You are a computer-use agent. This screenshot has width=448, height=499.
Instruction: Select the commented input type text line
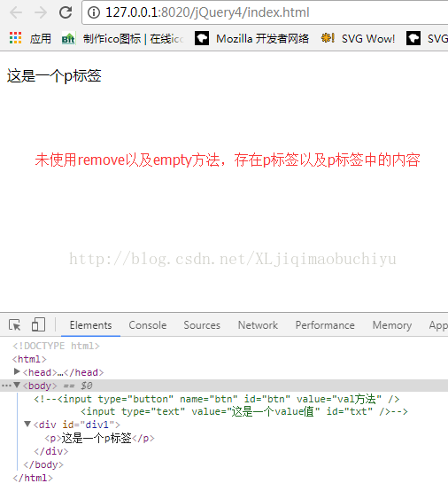(x=243, y=412)
